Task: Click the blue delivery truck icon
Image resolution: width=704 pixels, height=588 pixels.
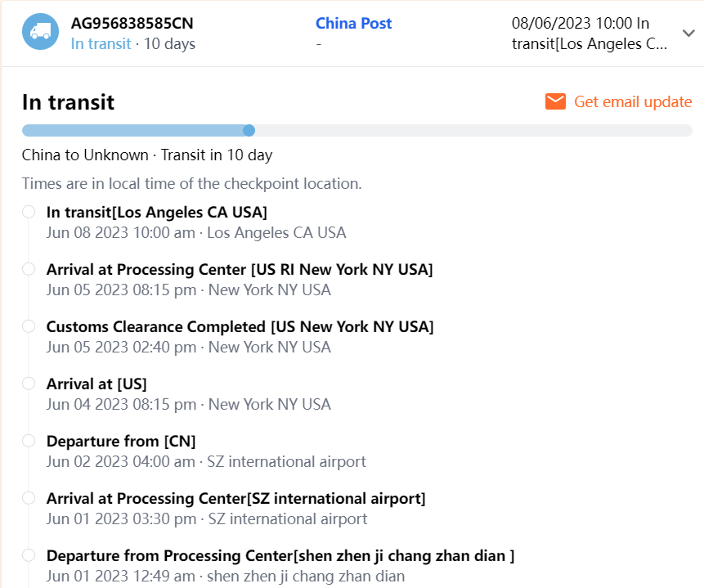Action: pos(40,32)
